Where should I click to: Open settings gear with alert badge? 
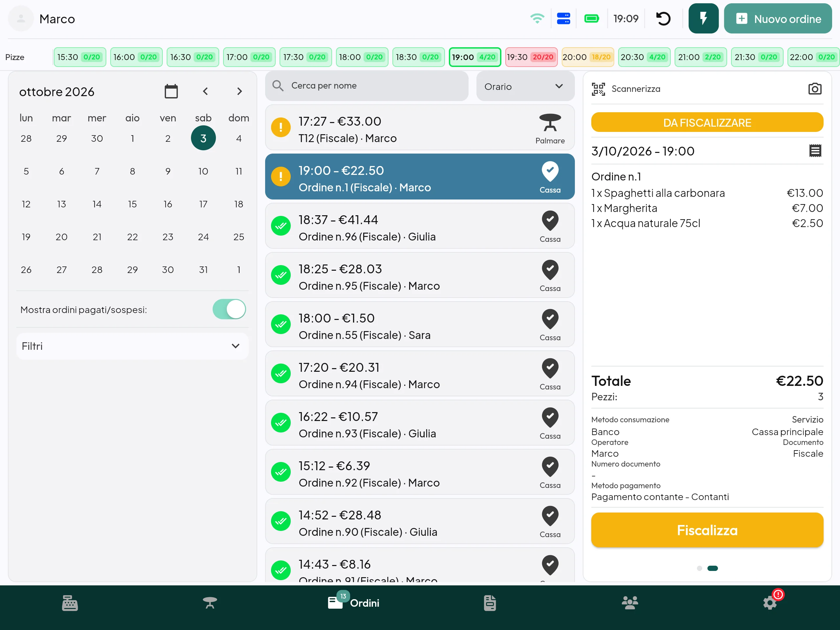(x=770, y=603)
